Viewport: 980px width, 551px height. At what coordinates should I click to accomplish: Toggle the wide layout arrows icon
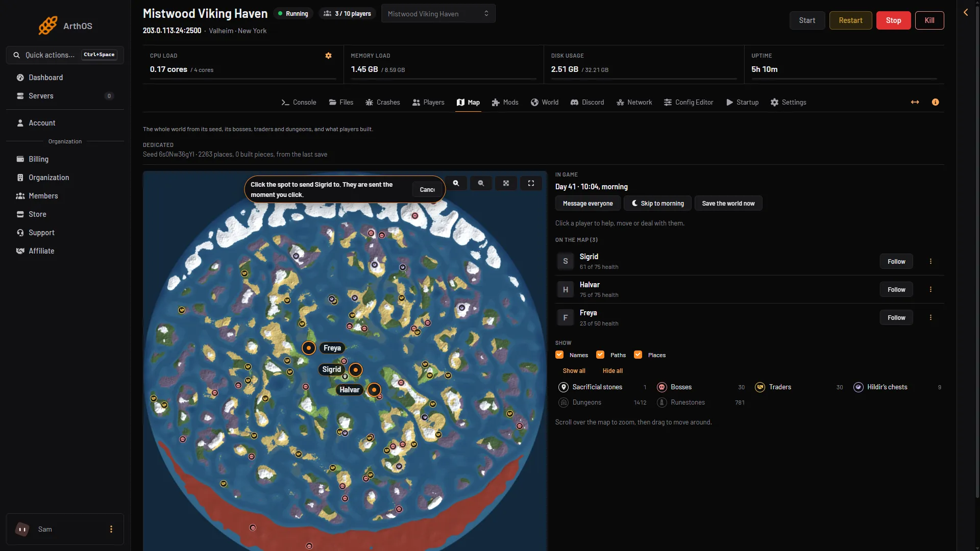(915, 102)
